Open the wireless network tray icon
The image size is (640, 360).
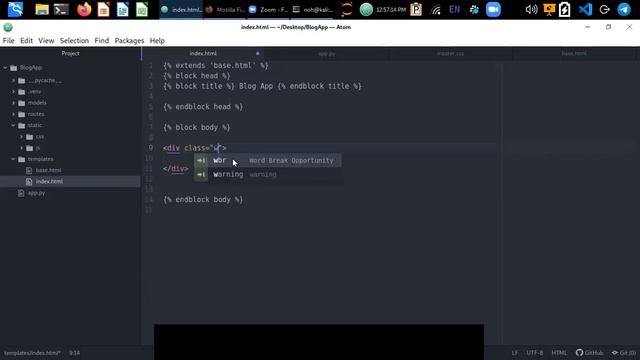pos(436,9)
